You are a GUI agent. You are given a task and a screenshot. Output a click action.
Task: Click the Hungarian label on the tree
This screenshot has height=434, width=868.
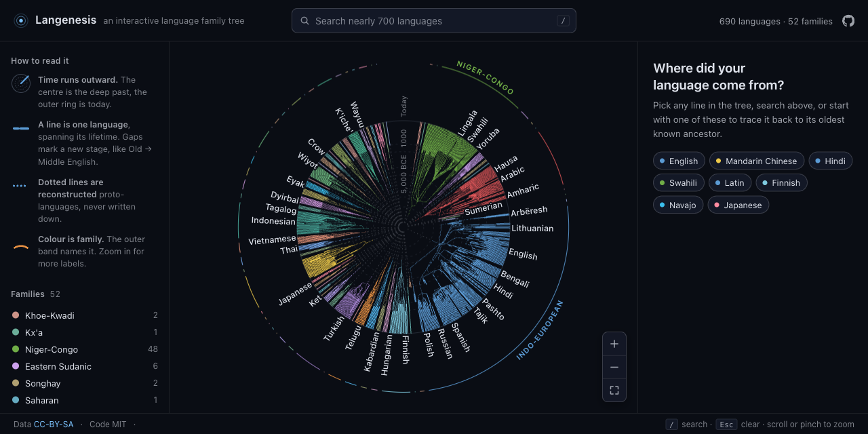click(x=387, y=355)
